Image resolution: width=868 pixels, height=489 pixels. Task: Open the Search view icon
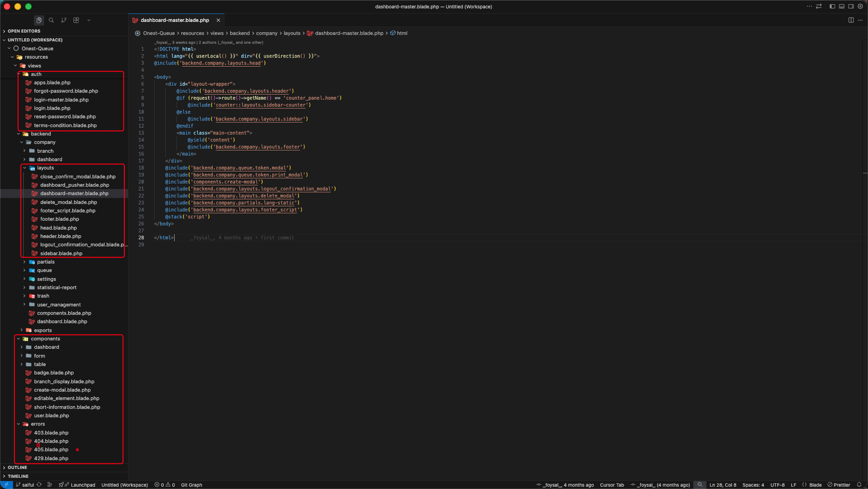pyautogui.click(x=51, y=20)
